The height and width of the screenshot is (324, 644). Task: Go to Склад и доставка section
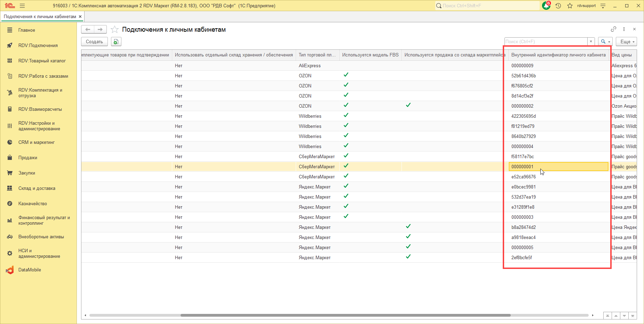(37, 188)
